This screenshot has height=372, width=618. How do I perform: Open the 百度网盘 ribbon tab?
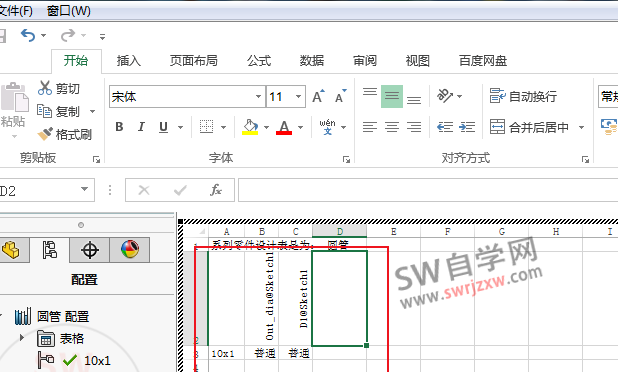click(483, 61)
